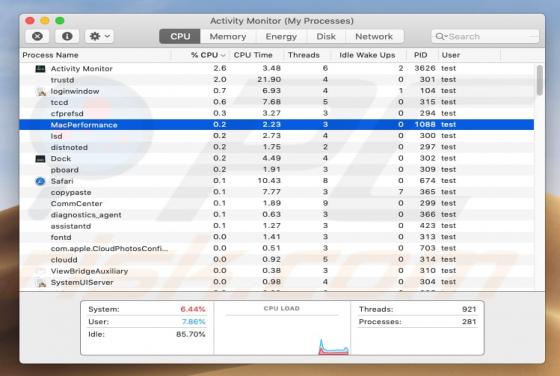560x376 pixels.
Task: Sort by the Threads column header
Action: click(x=306, y=55)
